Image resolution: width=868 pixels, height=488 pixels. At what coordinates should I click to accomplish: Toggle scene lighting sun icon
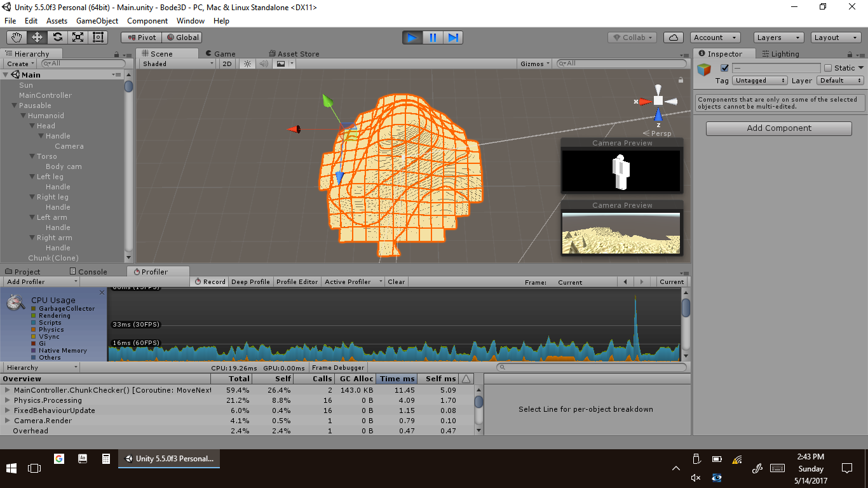pyautogui.click(x=248, y=64)
